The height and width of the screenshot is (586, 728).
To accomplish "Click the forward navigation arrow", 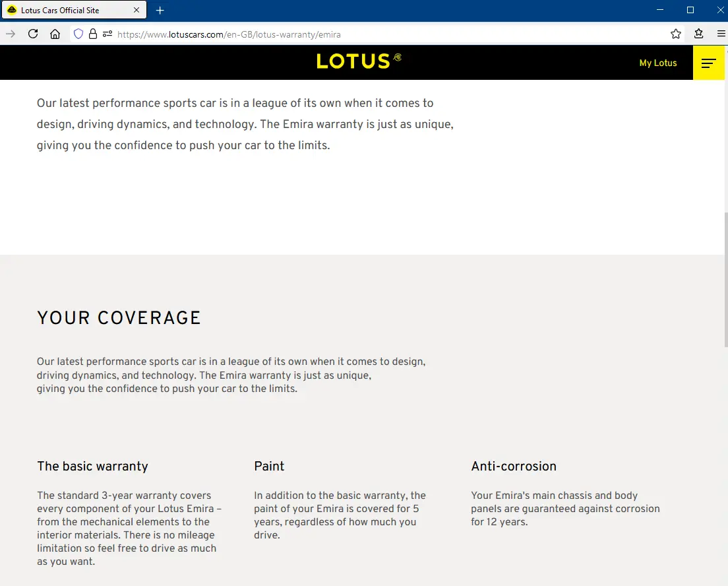I will (11, 34).
